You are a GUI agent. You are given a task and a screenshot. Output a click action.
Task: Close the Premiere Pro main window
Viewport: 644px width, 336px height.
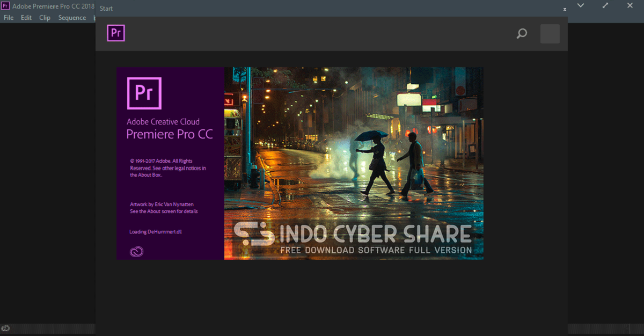coord(630,5)
